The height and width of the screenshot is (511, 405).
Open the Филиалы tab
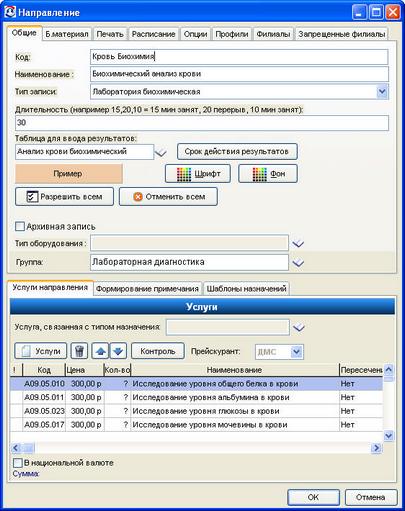tap(273, 34)
